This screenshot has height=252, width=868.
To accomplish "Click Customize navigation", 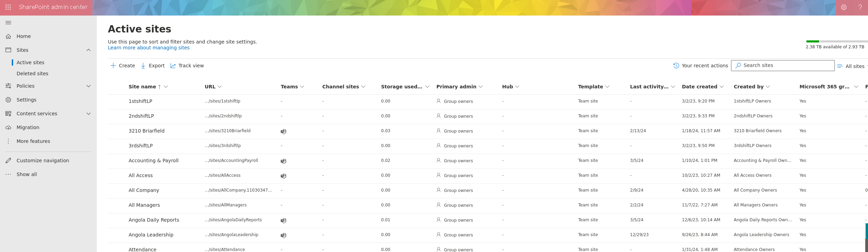I will [x=43, y=161].
